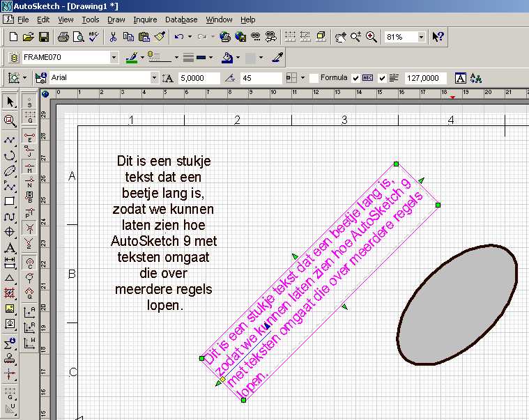Open Print Preview icon

click(78, 37)
